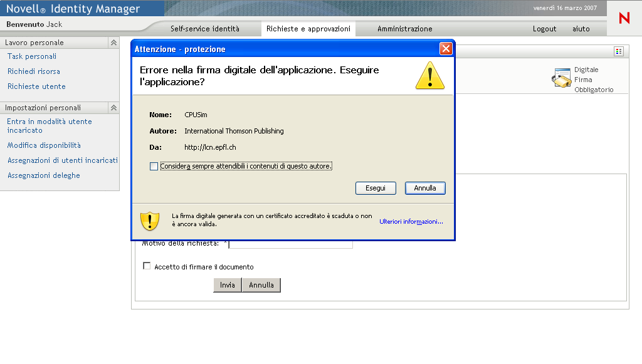The height and width of the screenshot is (364, 642).
Task: Click the 'Benvenuto Jack' greeting
Action: pos(34,24)
